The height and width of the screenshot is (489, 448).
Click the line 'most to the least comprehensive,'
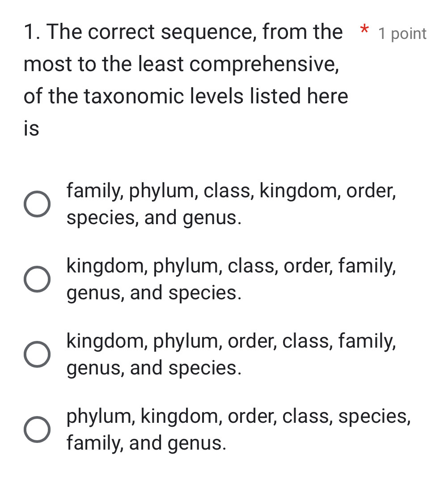[x=182, y=64]
